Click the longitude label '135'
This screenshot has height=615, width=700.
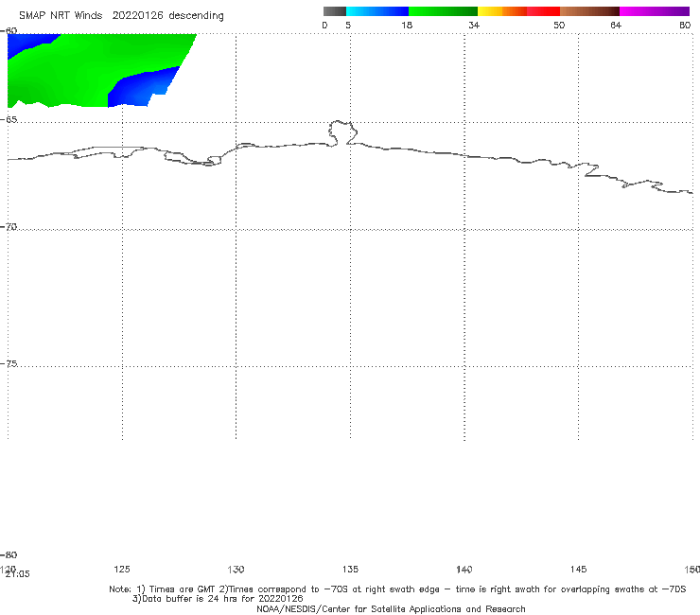tap(350, 569)
